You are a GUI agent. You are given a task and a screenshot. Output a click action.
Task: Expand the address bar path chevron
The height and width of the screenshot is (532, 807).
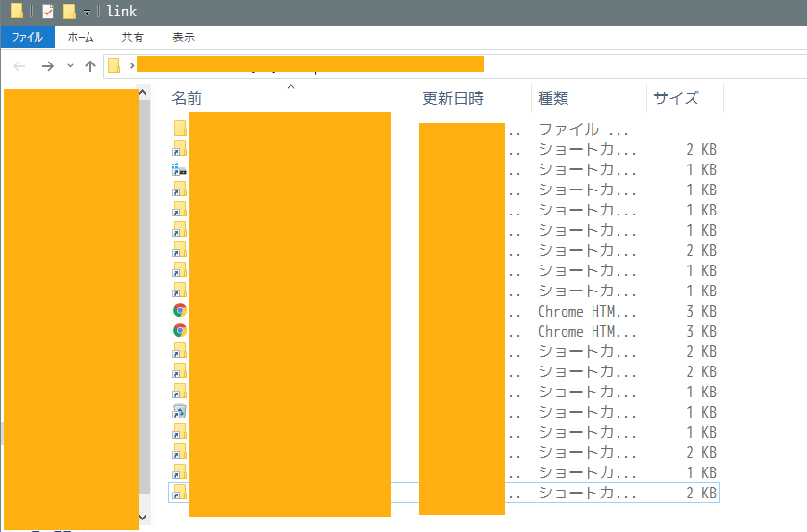pyautogui.click(x=132, y=66)
